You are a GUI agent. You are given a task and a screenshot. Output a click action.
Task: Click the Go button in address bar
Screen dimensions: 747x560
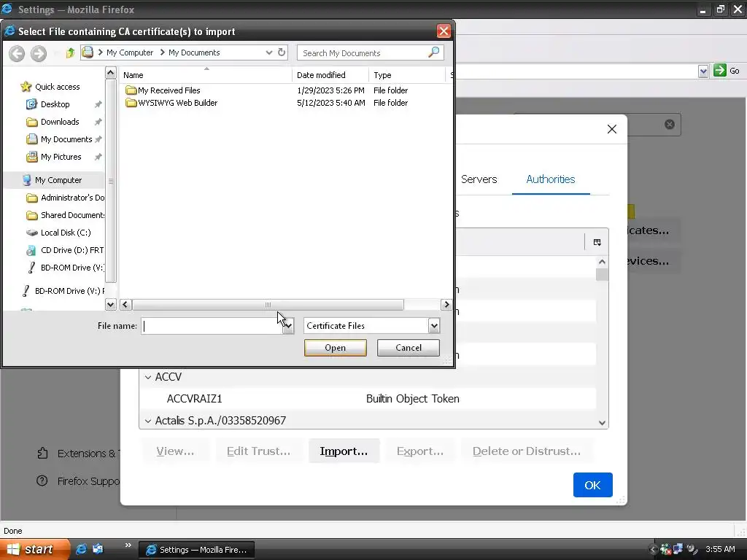point(727,71)
